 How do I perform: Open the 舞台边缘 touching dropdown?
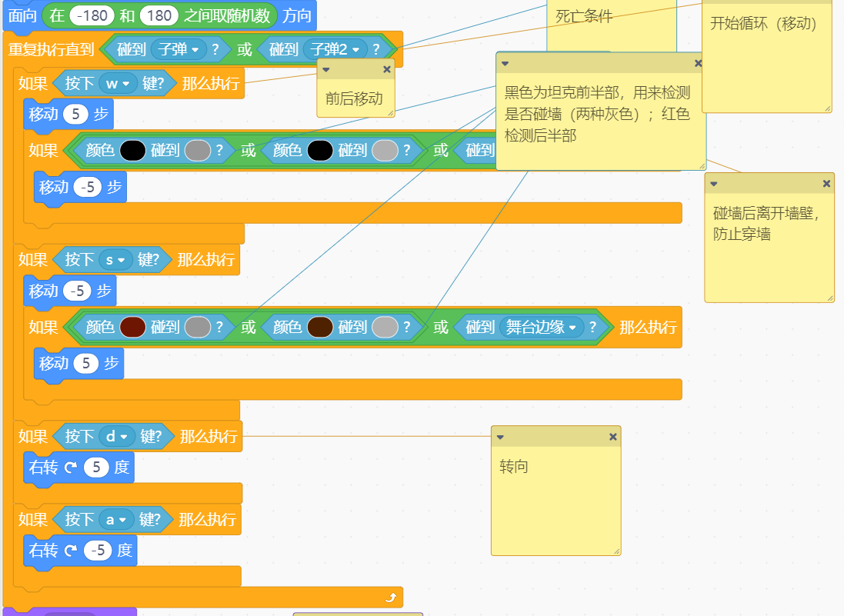542,327
